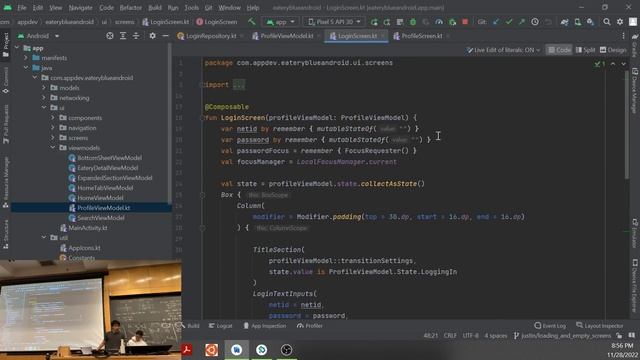Expand the models package
Viewport: 640px width, 360px height.
tap(44, 88)
